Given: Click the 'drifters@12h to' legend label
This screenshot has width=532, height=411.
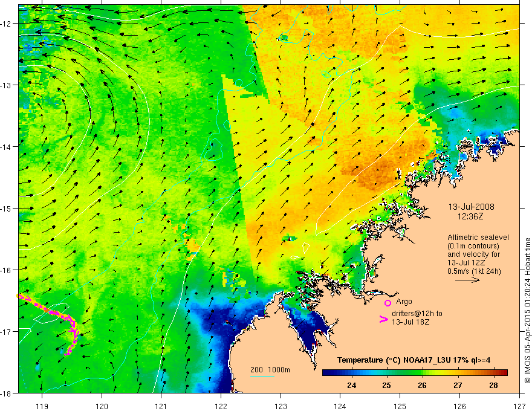Looking at the screenshot, I should (417, 313).
